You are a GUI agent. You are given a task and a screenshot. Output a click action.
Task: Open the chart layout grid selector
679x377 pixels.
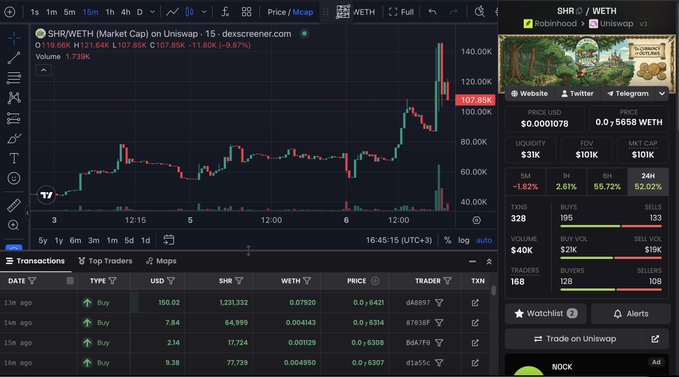click(246, 12)
